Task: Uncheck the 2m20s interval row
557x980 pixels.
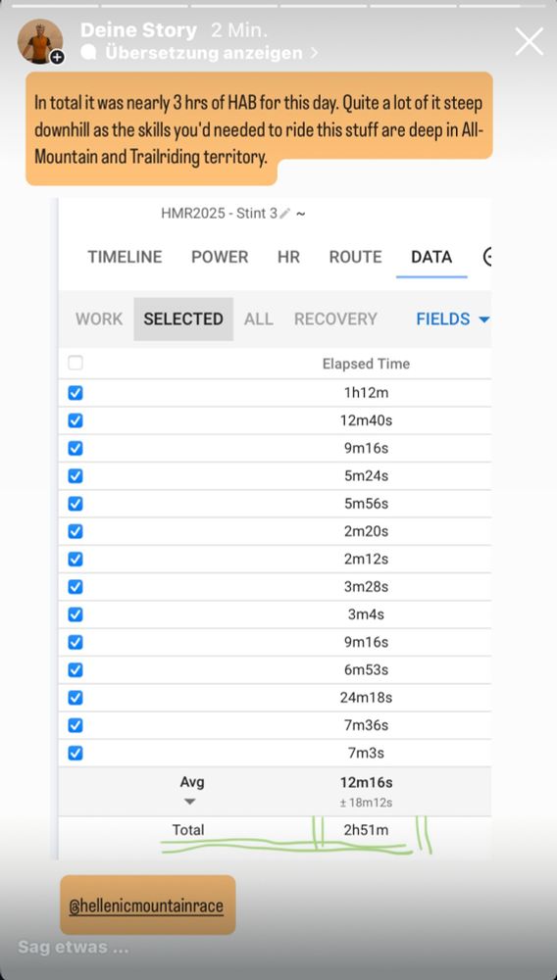Action: pyautogui.click(x=75, y=531)
